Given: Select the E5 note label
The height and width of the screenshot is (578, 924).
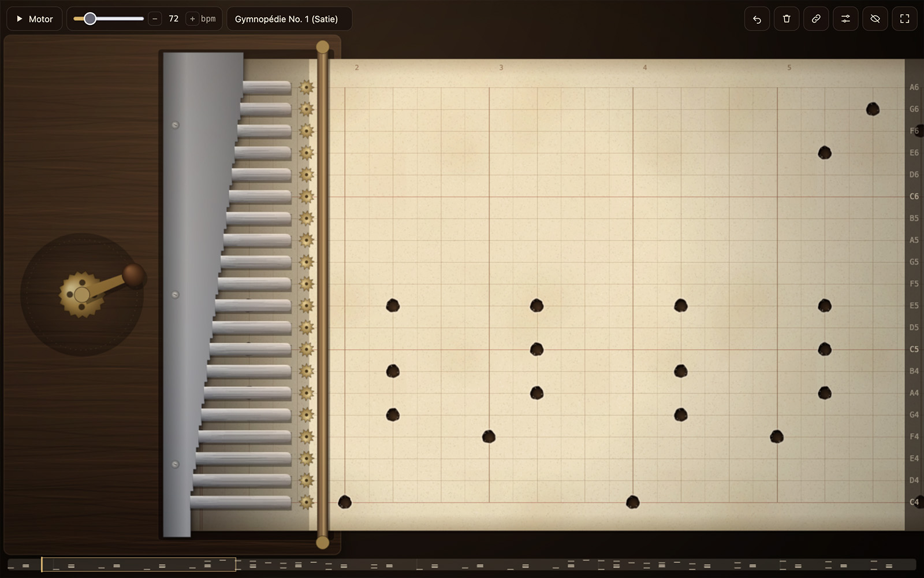Looking at the screenshot, I should click(914, 306).
